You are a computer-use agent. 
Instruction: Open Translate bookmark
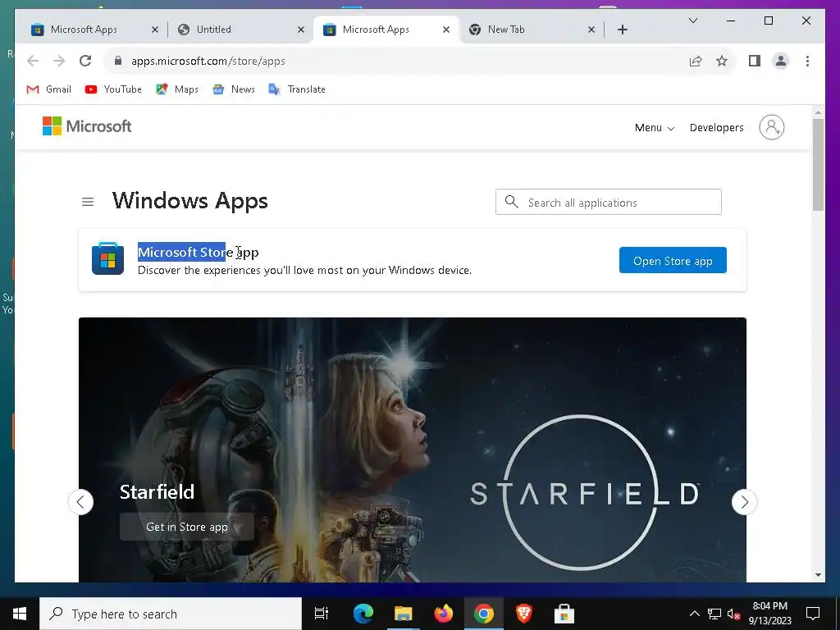click(297, 89)
